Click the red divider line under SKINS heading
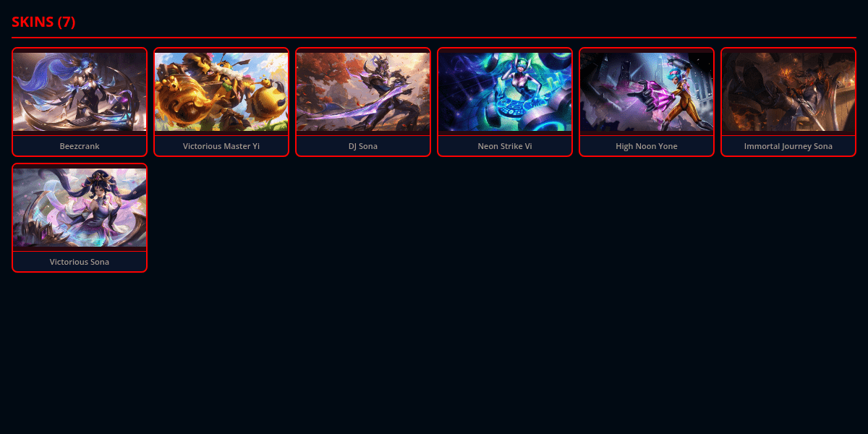This screenshot has height=434, width=868. pyautogui.click(x=434, y=37)
